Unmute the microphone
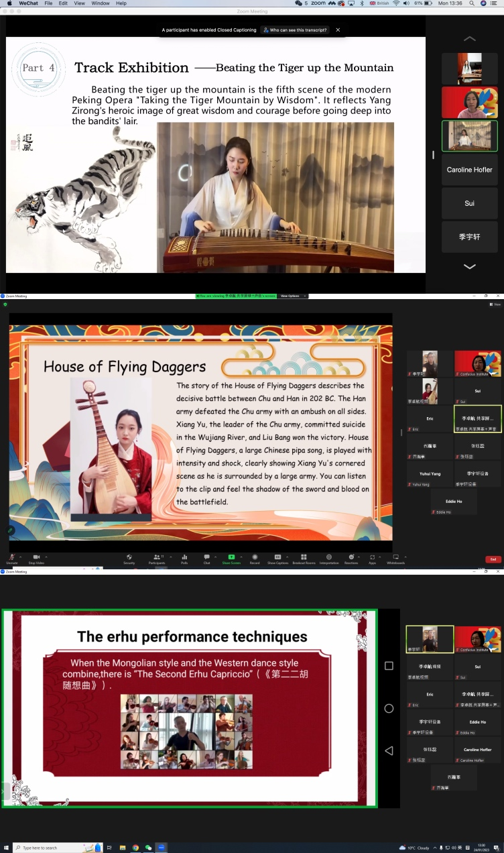Viewport: 504px width, 853px height. pyautogui.click(x=11, y=557)
